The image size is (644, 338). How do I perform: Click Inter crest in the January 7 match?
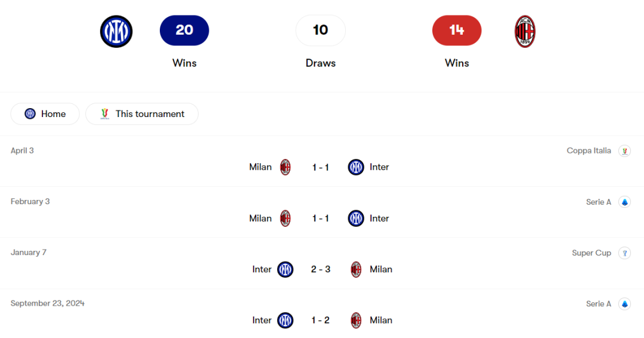pos(286,269)
